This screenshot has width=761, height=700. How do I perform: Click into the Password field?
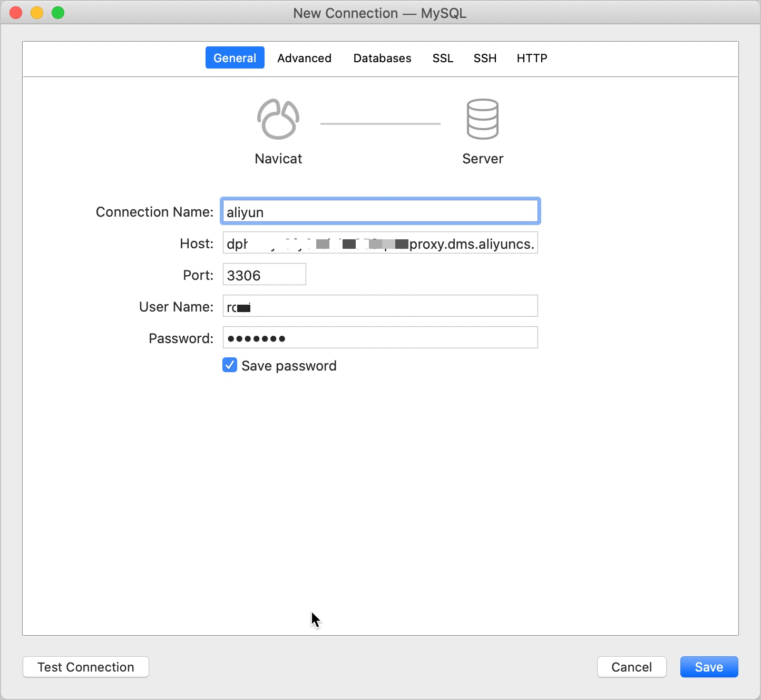click(x=380, y=338)
